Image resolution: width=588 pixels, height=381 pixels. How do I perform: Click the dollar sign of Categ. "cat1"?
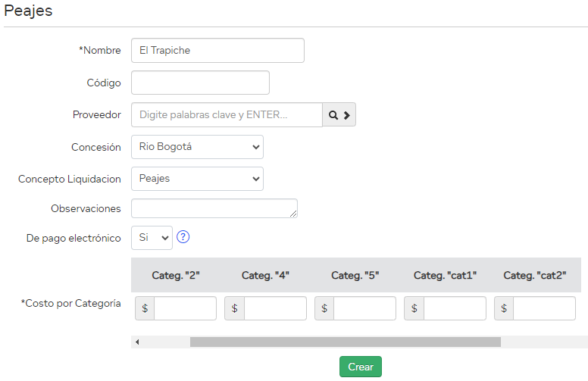point(414,308)
